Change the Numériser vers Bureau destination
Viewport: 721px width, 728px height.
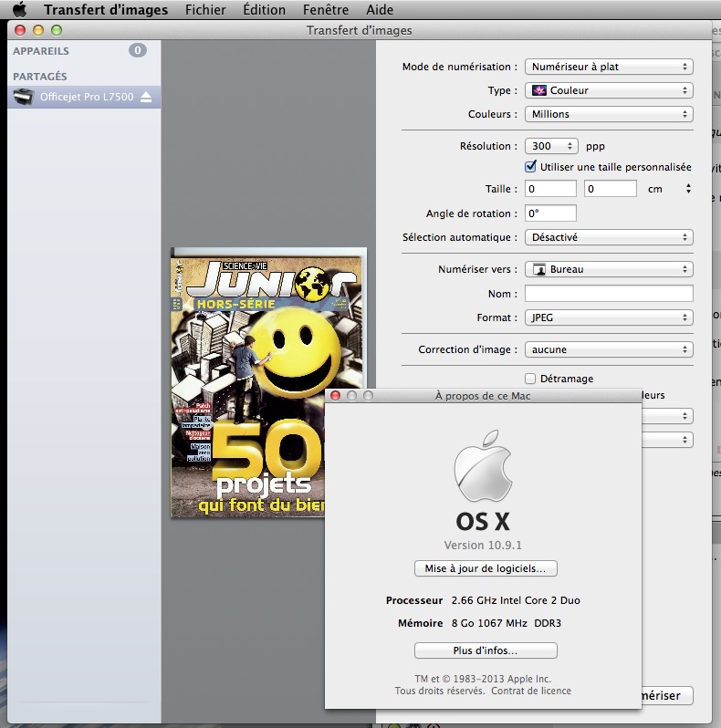(609, 269)
